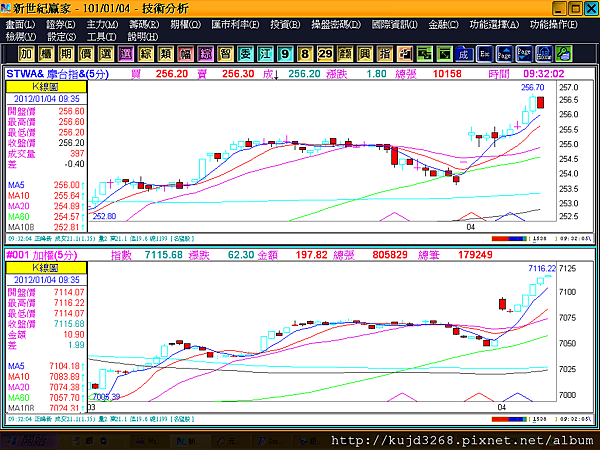Click the 櫃 toolbar icon

46,54
